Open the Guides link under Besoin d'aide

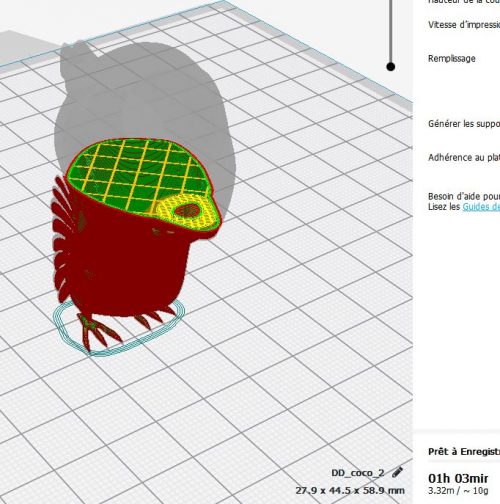tap(481, 207)
